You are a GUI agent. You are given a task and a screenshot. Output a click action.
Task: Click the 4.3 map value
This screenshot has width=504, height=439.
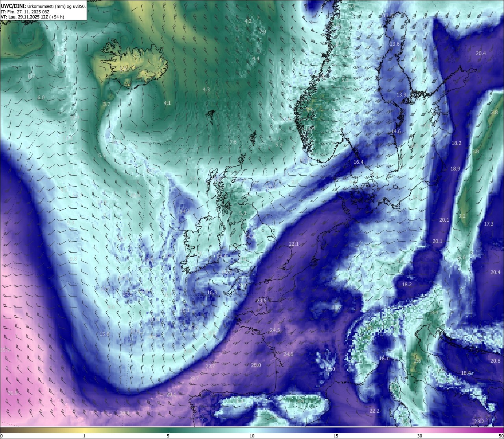[x=206, y=90]
